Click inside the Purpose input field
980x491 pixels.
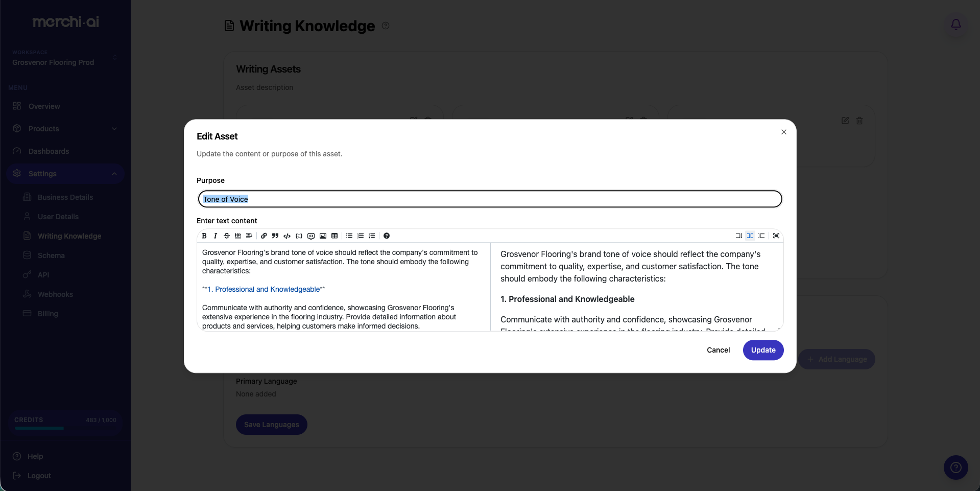coord(489,199)
